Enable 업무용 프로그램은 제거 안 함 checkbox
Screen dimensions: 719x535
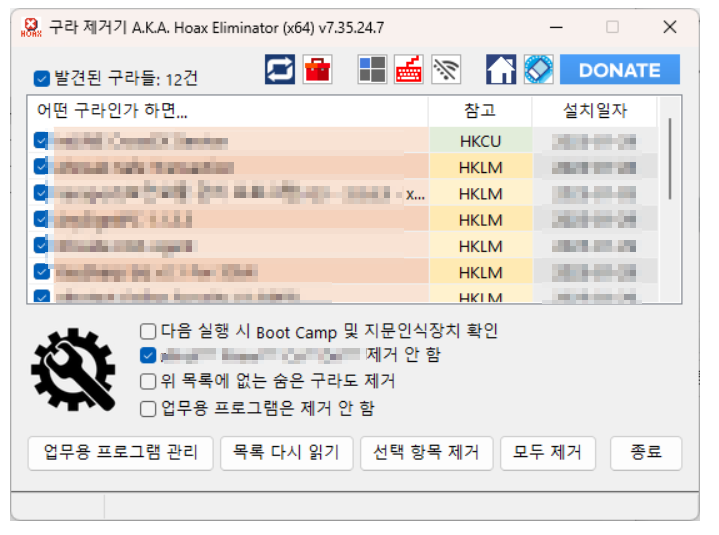tap(148, 408)
